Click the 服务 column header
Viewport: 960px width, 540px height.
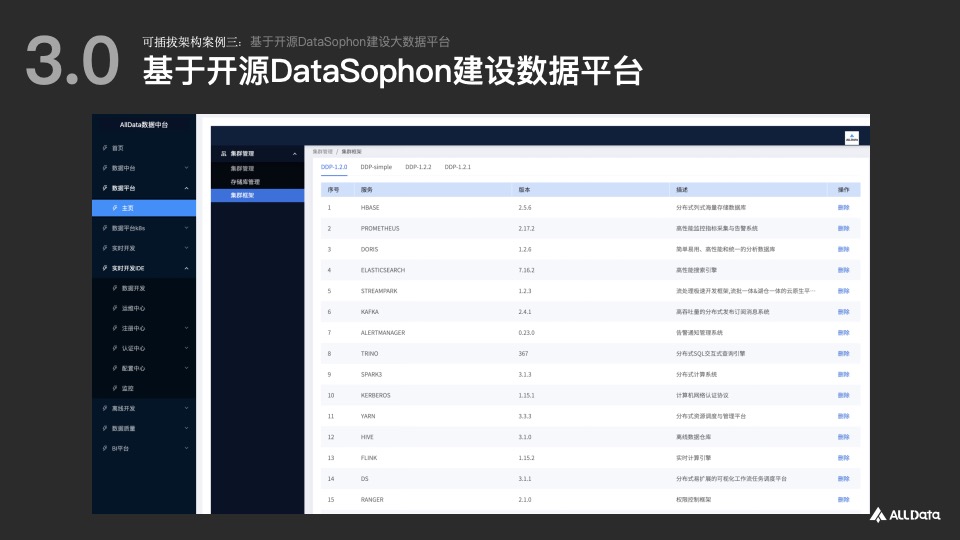pos(367,190)
